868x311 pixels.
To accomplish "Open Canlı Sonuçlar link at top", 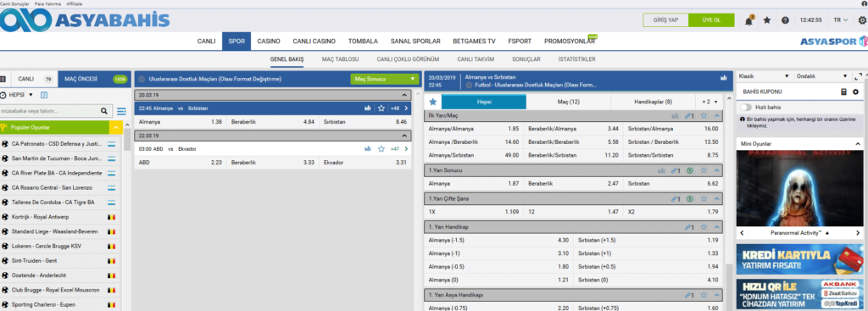I will pyautogui.click(x=15, y=3).
